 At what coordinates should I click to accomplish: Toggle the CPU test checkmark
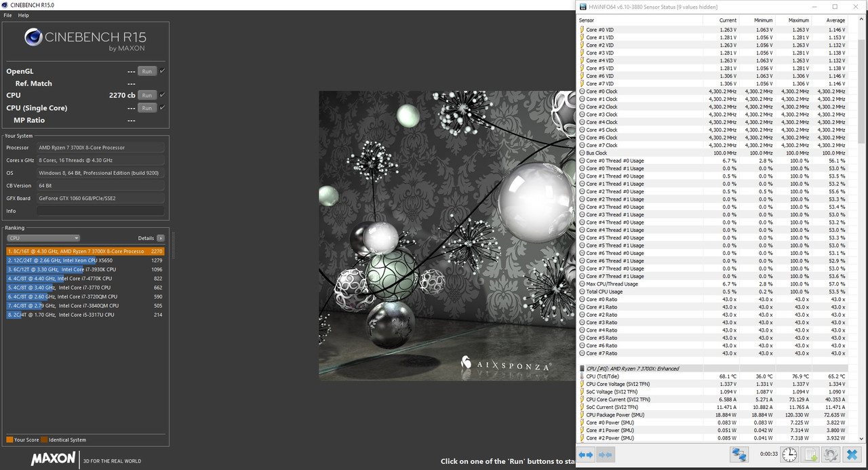pos(162,95)
